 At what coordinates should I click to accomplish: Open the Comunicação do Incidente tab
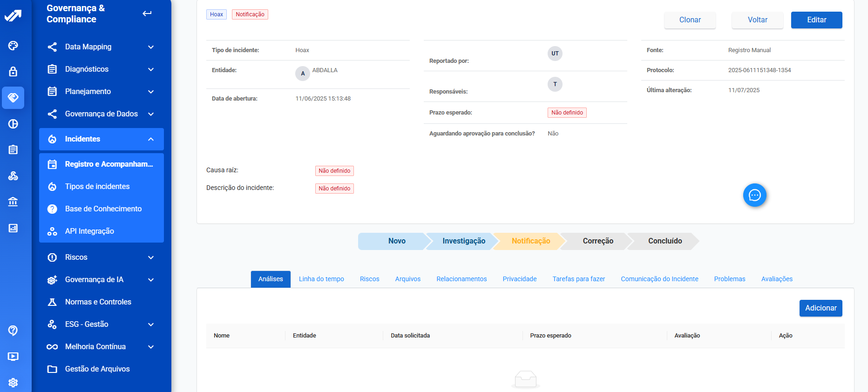pos(659,279)
